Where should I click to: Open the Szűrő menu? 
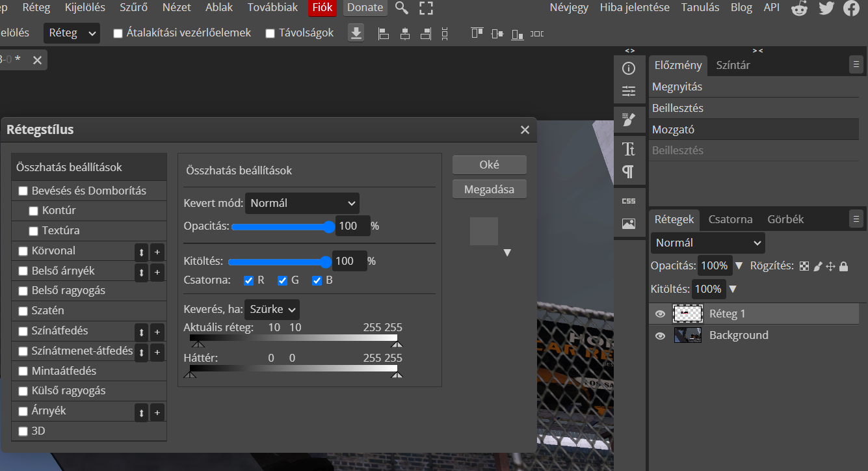pyautogui.click(x=133, y=8)
